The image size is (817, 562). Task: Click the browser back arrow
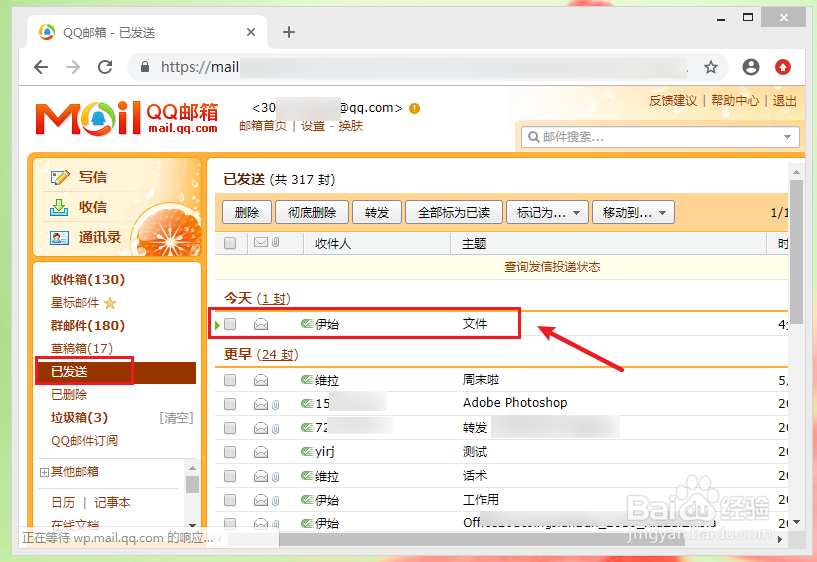coord(41,67)
